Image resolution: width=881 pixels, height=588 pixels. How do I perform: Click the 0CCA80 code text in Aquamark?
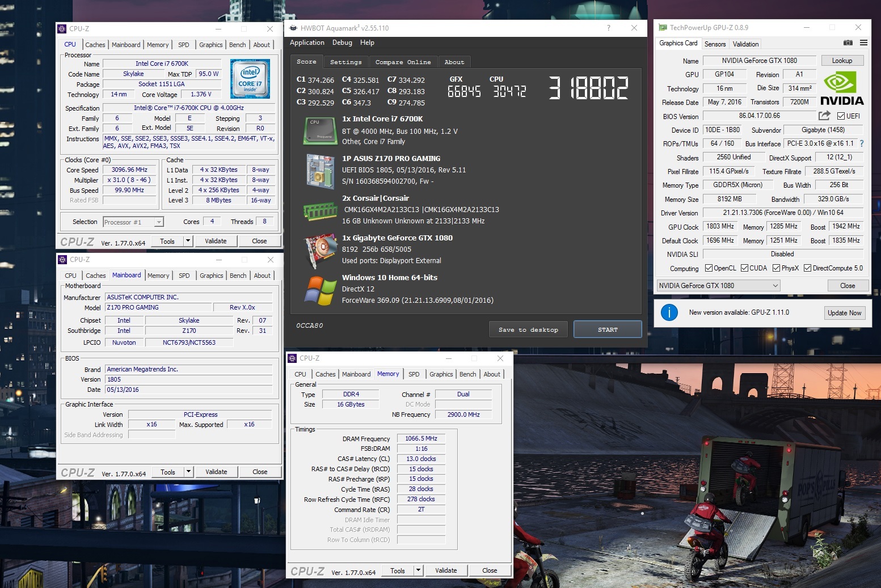coord(310,325)
